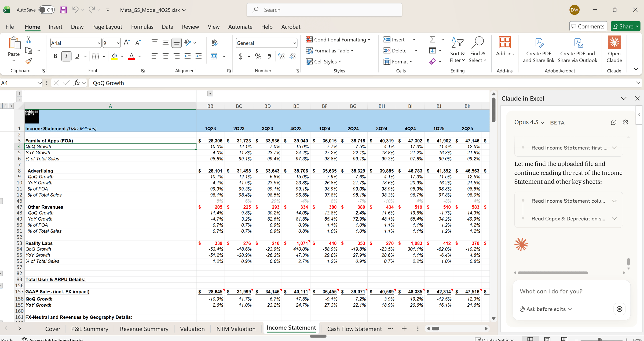
Task: Click Create PDF and Share link
Action: coord(539,50)
